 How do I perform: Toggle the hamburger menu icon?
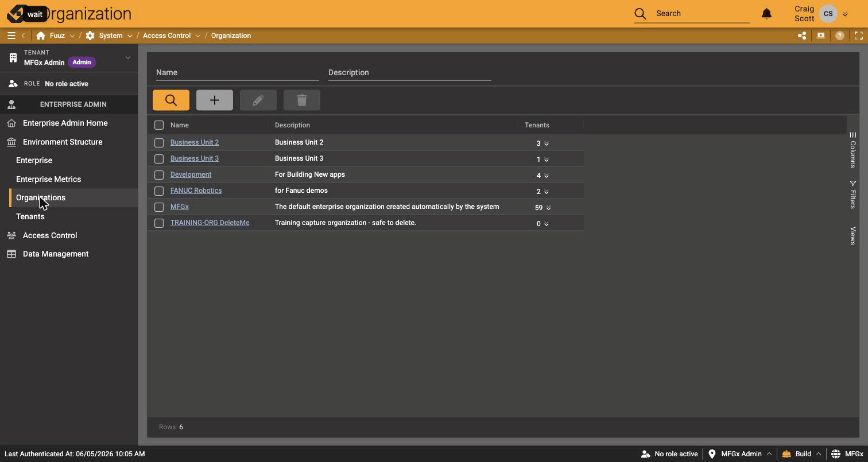pos(11,36)
